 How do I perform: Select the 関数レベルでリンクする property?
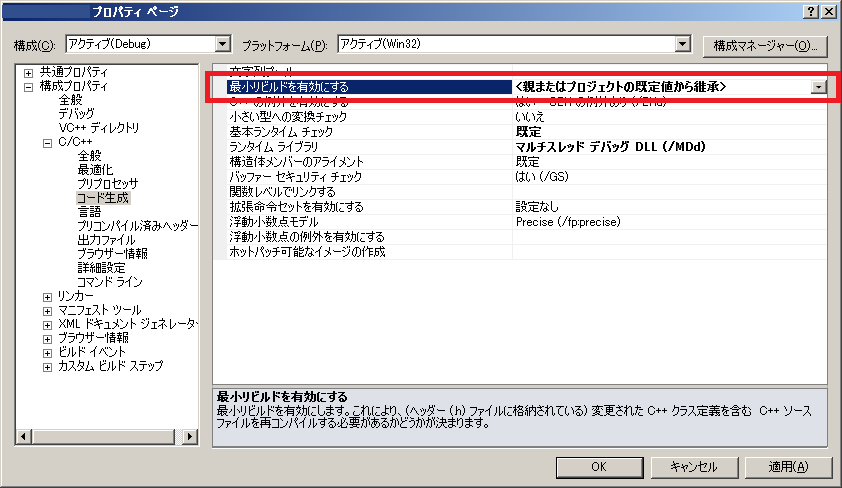point(282,192)
